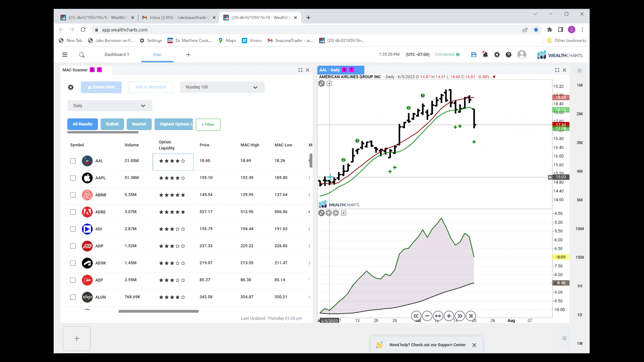644x362 pixels.
Task: Click the scanner vertical scrollbar thumb
Action: pyautogui.click(x=311, y=161)
